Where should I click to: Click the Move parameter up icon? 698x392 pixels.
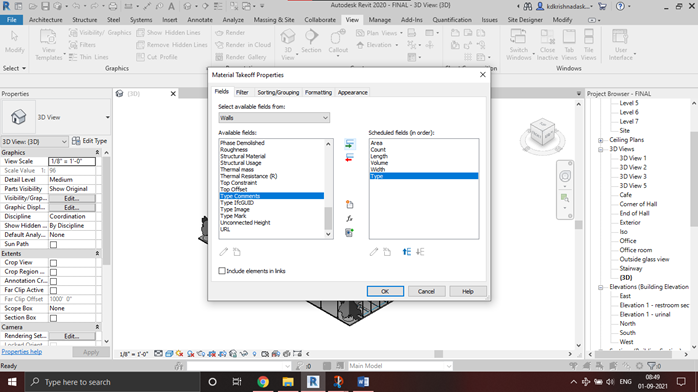[x=406, y=252]
